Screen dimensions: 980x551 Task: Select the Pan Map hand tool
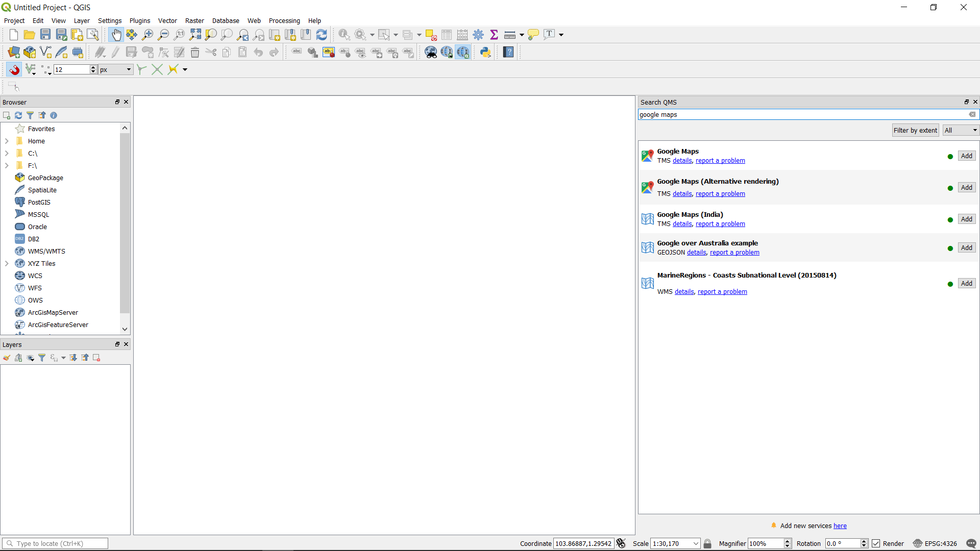[116, 35]
